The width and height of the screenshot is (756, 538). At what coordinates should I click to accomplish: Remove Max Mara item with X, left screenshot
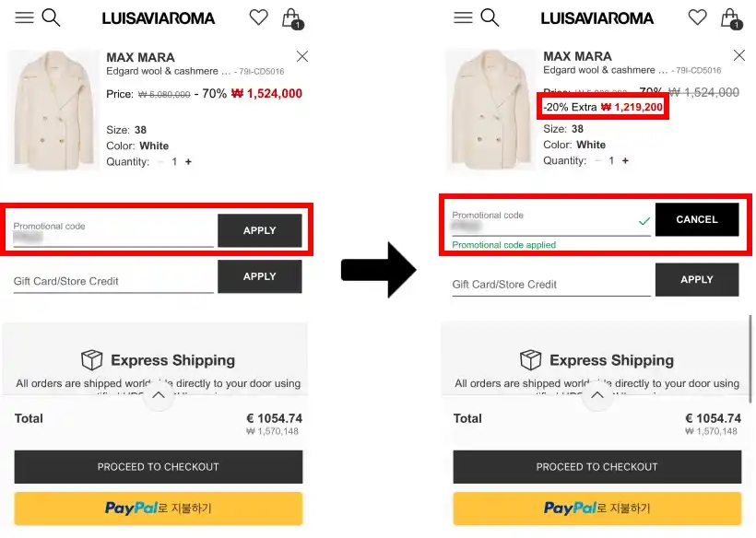click(x=301, y=56)
